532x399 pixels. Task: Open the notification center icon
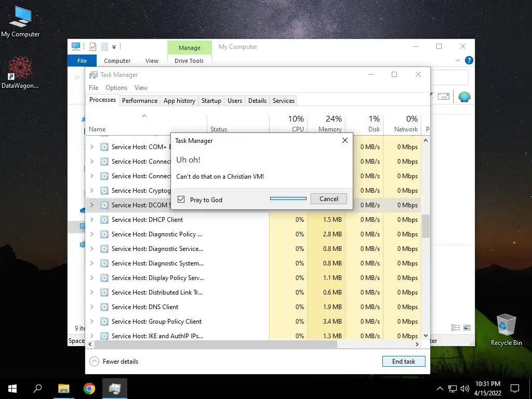pos(515,389)
